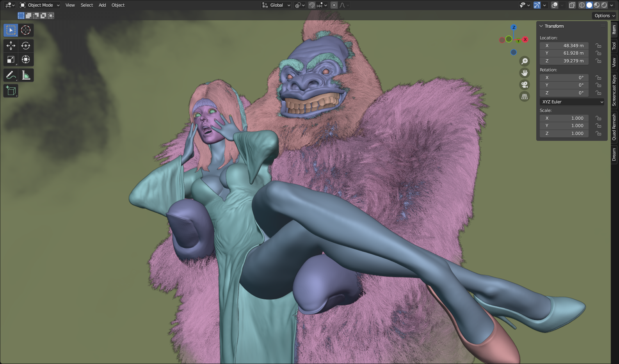Lock the Scale Y value
Viewport: 619px width, 364px height.
click(598, 126)
